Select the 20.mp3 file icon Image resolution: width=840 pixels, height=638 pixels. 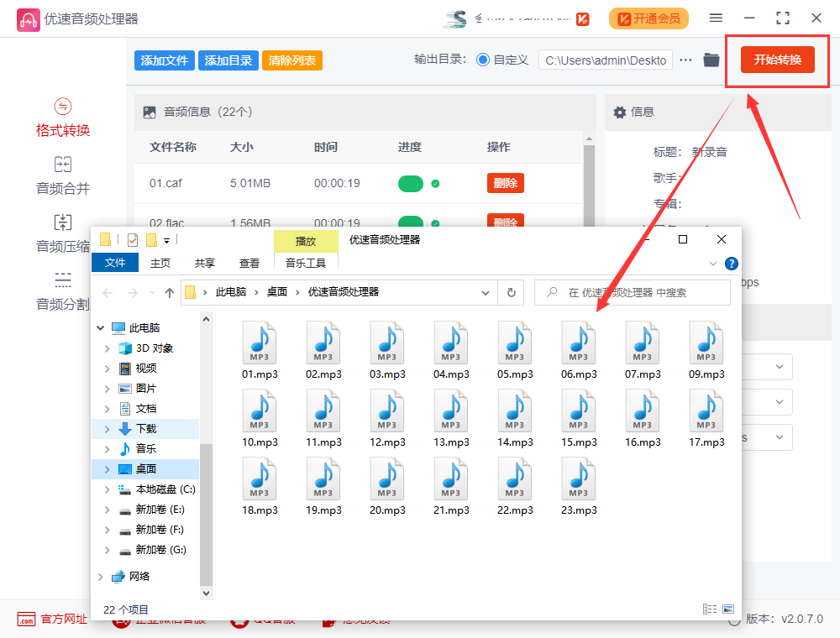(386, 479)
